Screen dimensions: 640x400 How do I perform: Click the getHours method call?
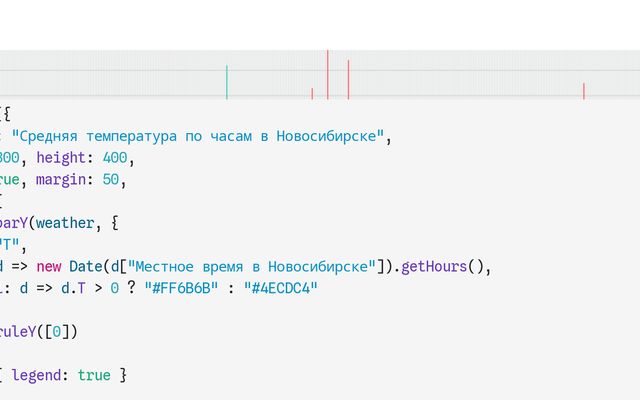(436, 267)
